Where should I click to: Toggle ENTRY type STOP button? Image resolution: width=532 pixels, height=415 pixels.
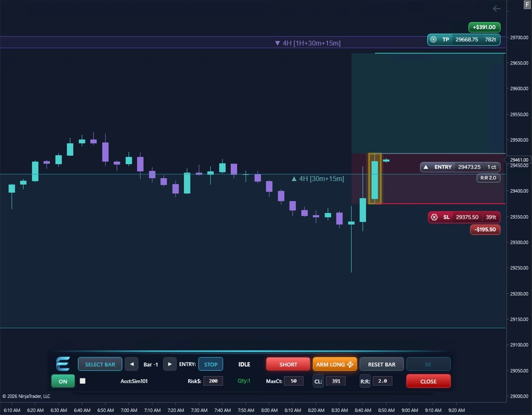click(211, 364)
